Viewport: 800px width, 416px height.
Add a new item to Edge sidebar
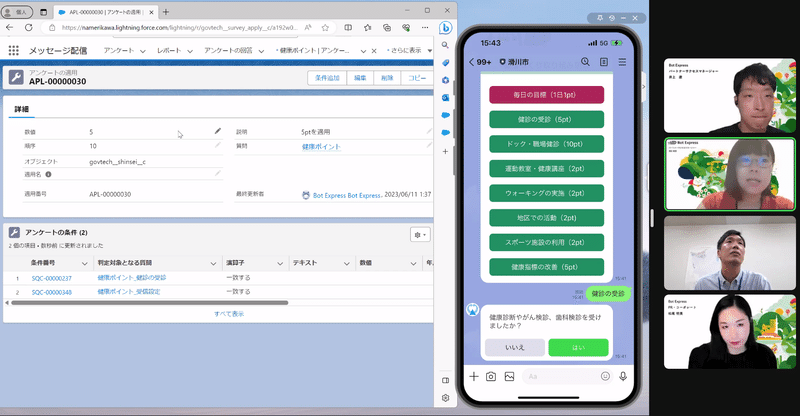445,152
